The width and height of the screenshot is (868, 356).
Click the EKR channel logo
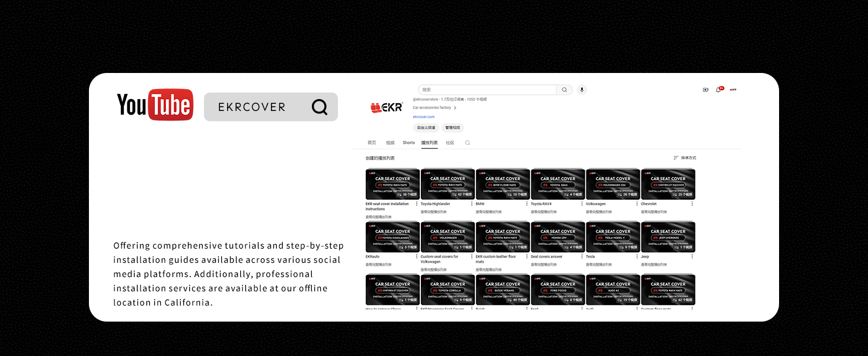pos(387,107)
